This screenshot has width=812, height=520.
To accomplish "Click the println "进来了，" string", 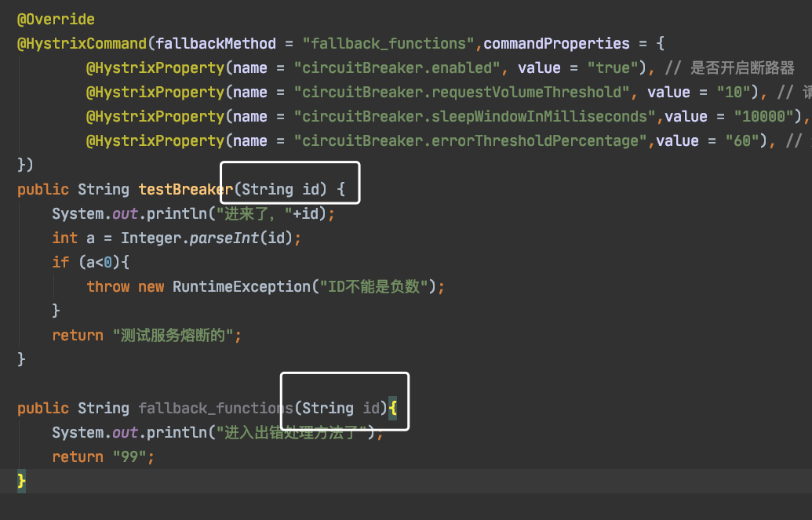I will pyautogui.click(x=254, y=214).
